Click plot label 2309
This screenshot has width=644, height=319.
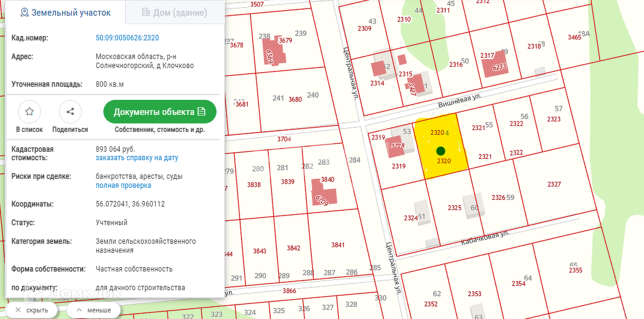click(364, 28)
